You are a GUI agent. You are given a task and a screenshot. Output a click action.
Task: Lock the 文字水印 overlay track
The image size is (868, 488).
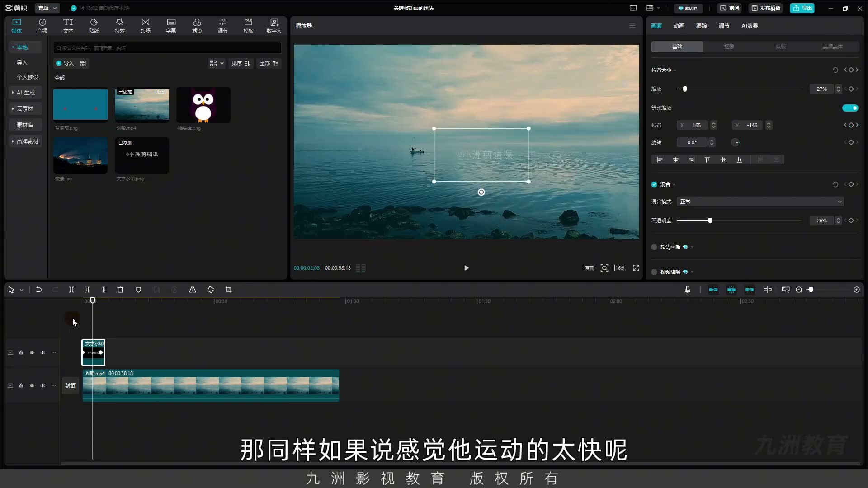[21, 352]
